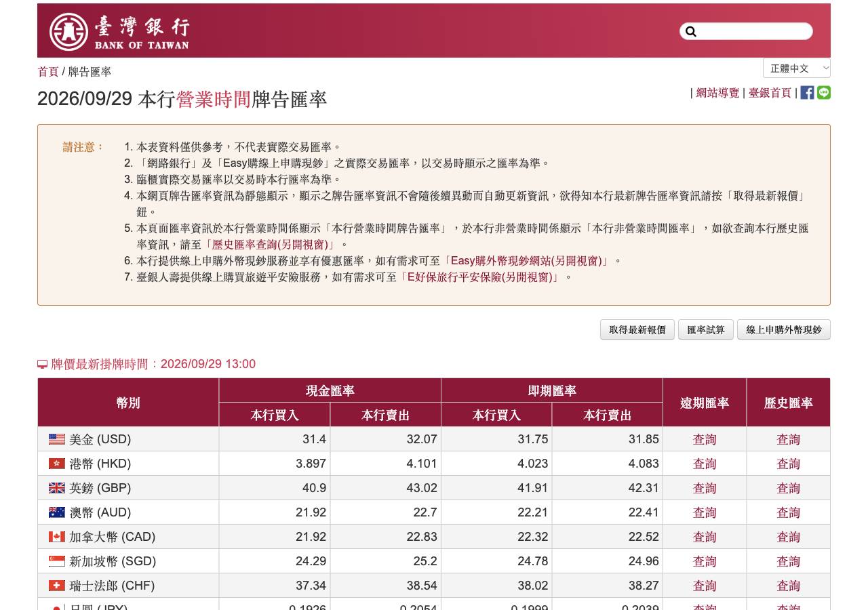This screenshot has width=868, height=610.
Task: Open the 臺銀首頁 link
Action: pos(770,93)
